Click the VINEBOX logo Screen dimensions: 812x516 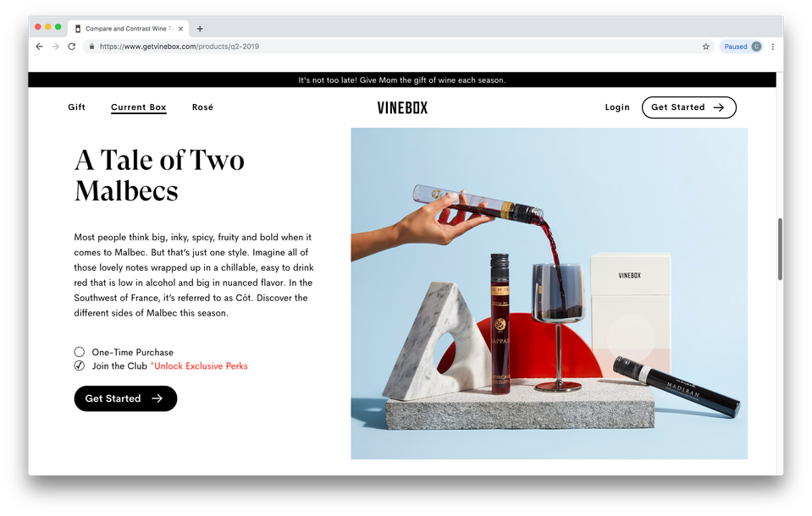tap(402, 107)
